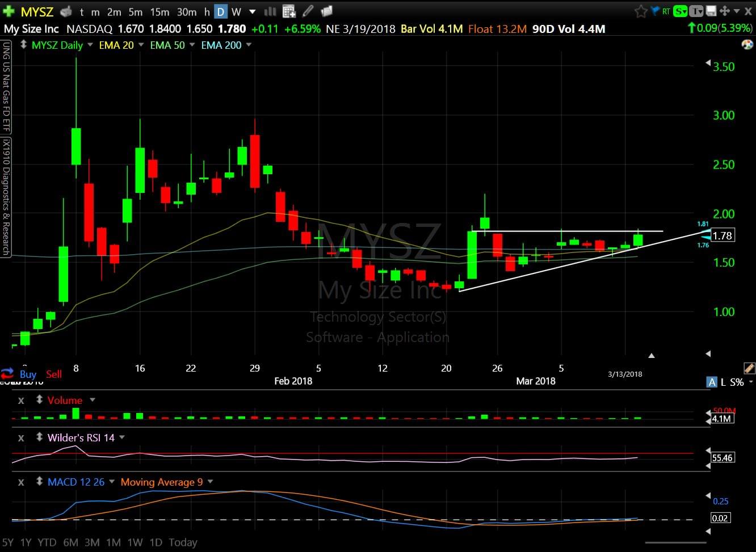Screen dimensions: 756x552
Task: Click the red Sell button
Action: (x=54, y=374)
